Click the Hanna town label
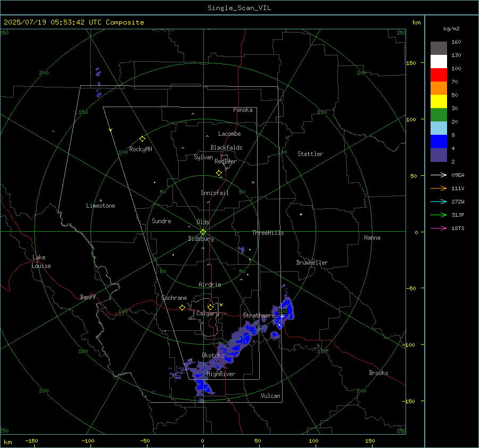The height and width of the screenshot is (448, 479). [372, 238]
